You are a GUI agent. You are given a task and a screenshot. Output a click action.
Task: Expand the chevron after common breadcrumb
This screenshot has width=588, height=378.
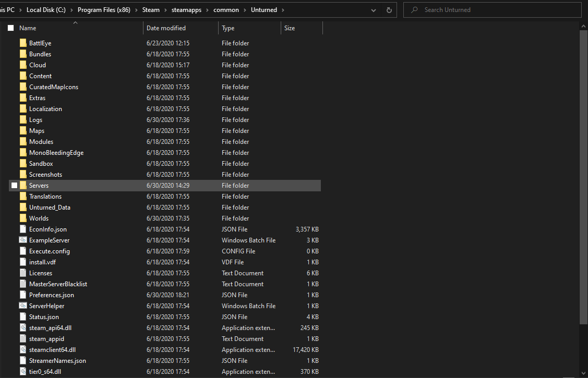[x=245, y=10]
